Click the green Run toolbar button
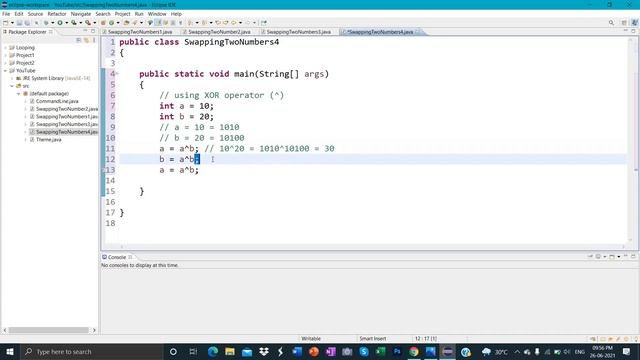640x360 pixels. [60, 23]
